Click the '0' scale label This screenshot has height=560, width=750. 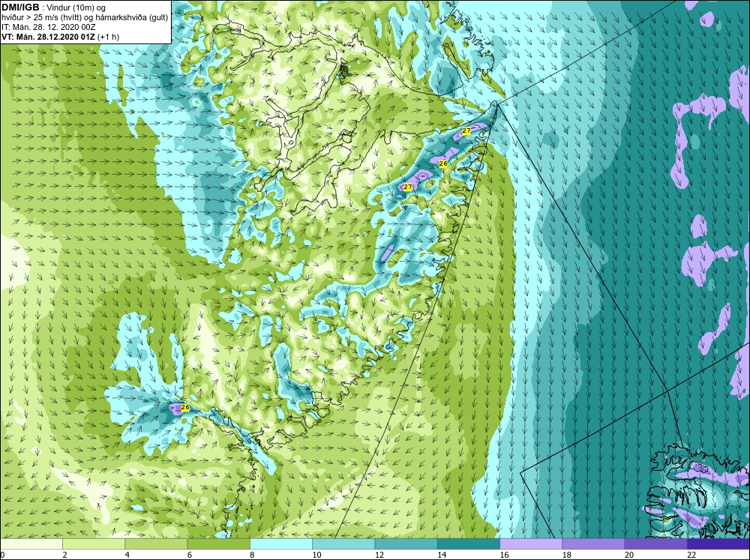2,555
